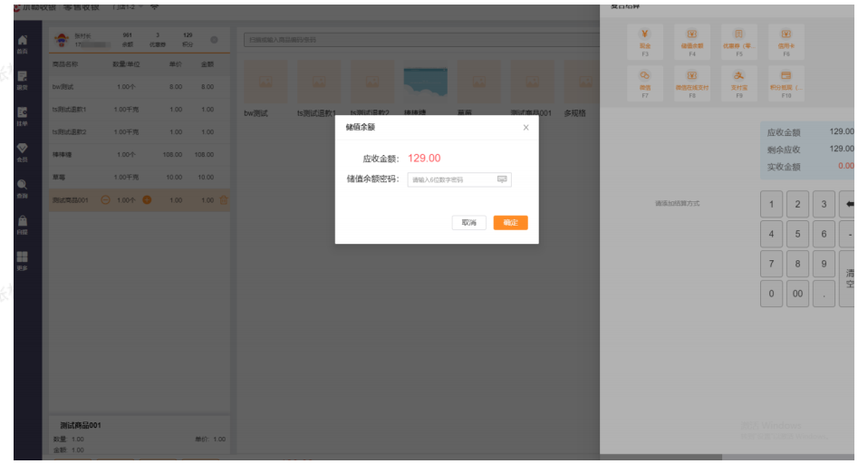Select the 微信在线支付 F8 payment icon
The height and width of the screenshot is (464, 868).
(692, 83)
